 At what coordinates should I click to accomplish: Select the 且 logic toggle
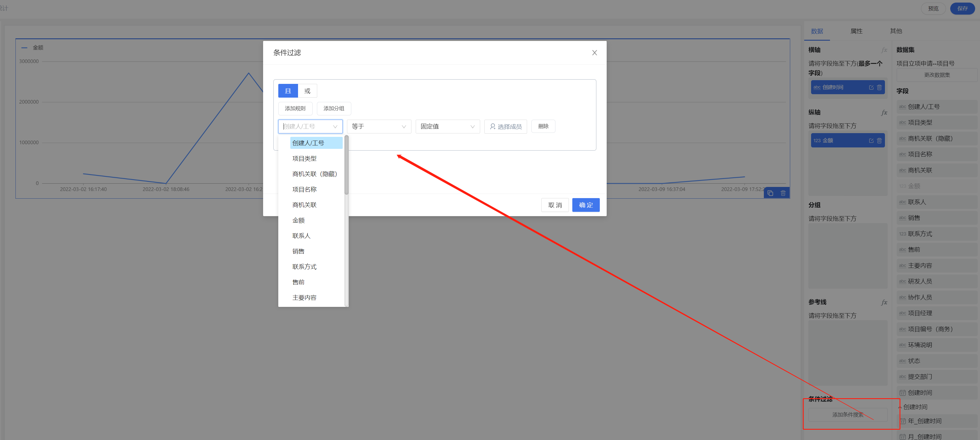pyautogui.click(x=288, y=91)
